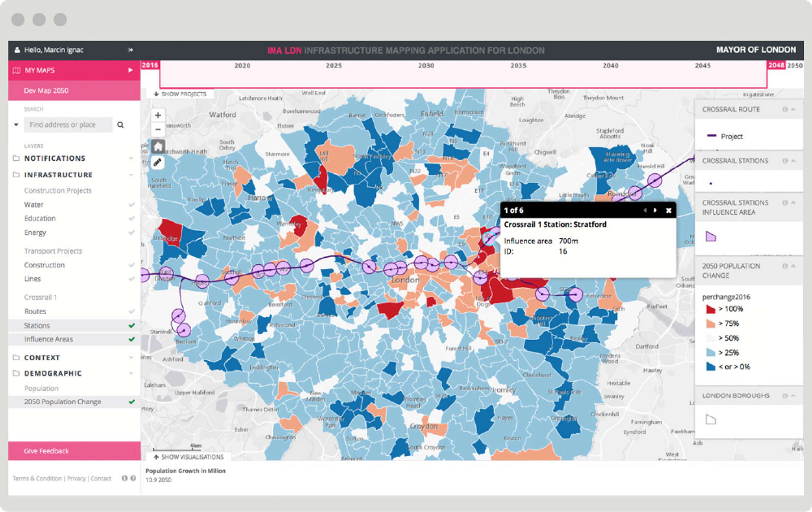Click the Infrastructure folder icon

[16, 174]
